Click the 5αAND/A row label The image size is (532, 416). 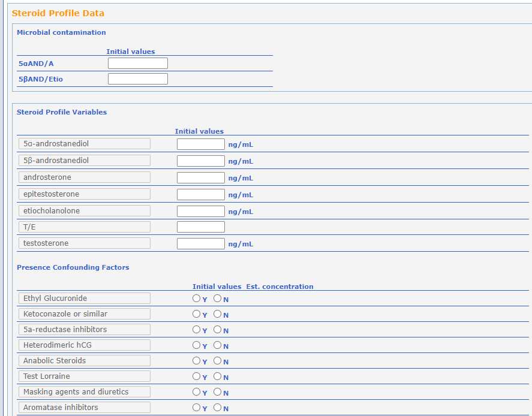37,64
